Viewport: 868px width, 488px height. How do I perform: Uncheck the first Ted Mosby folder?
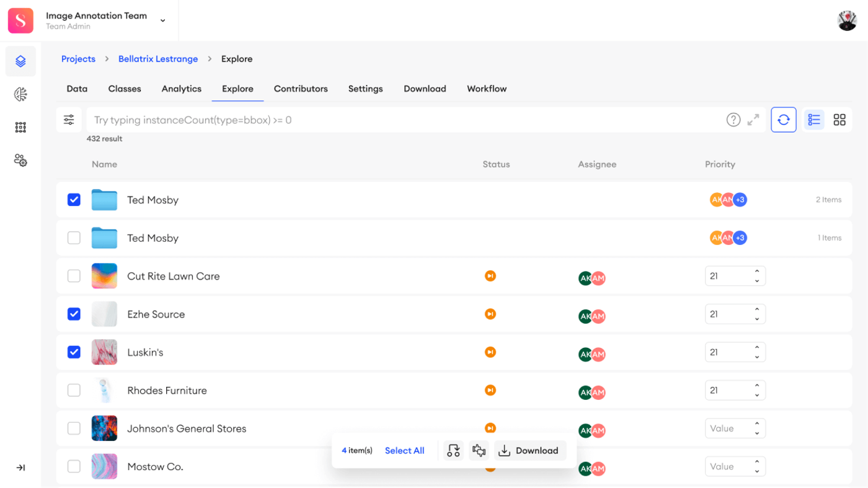pyautogui.click(x=74, y=200)
